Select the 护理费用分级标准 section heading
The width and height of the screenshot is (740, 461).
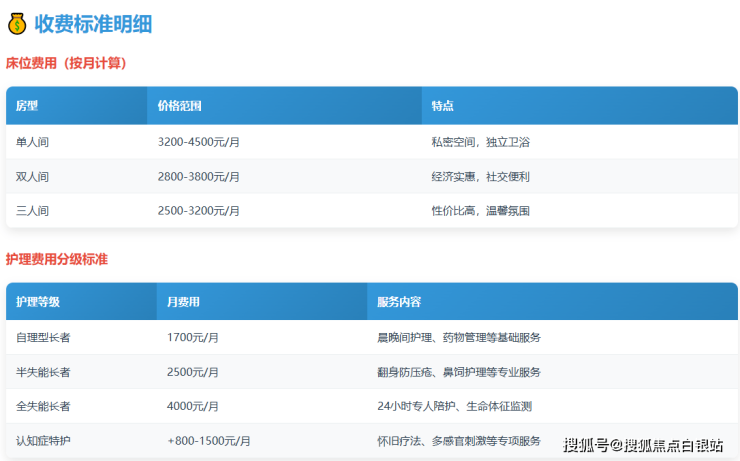tap(57, 259)
